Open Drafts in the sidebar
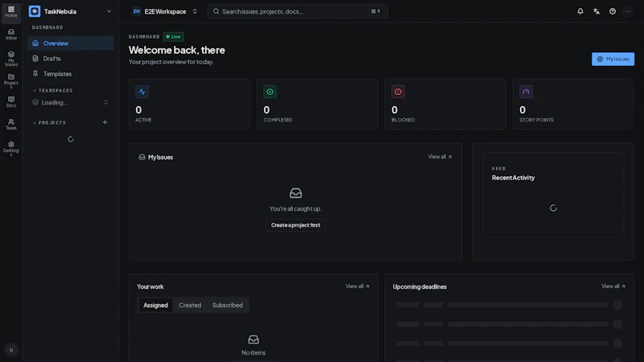This screenshot has height=362, width=644. point(71,58)
